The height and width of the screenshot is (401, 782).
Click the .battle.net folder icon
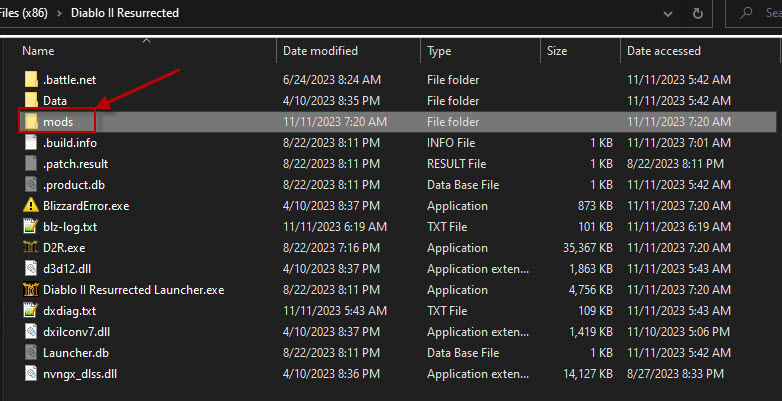point(31,79)
